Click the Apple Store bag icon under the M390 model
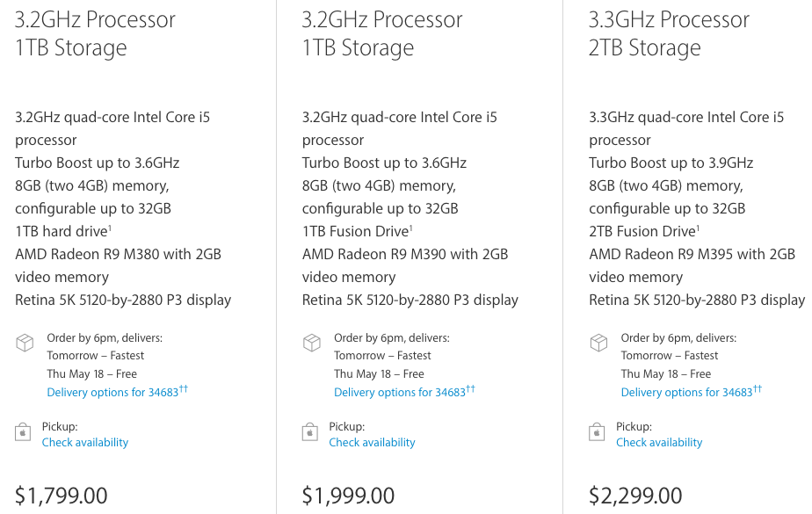 pyautogui.click(x=310, y=432)
